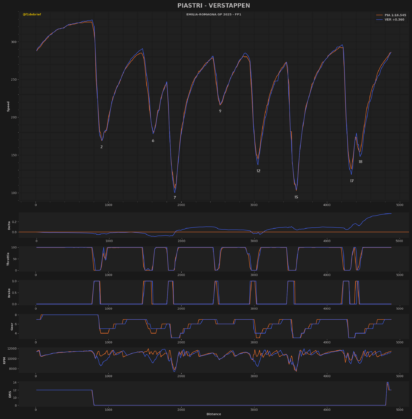412x419 pixels.
Task: Click the Brake y-axis label
Action: click(x=9, y=293)
